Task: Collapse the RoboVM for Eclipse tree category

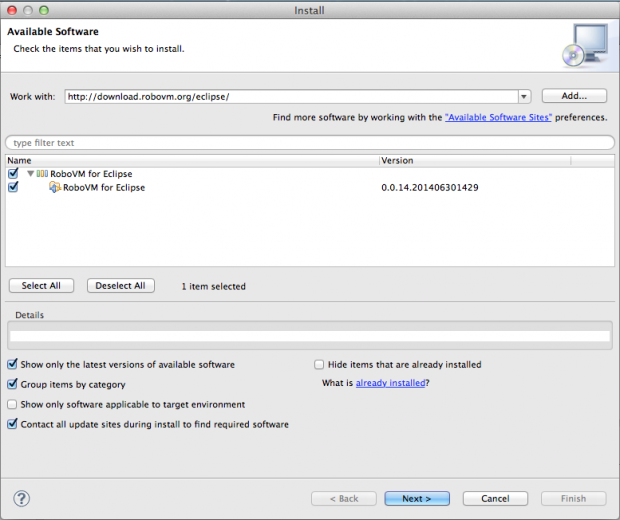Action: point(30,174)
